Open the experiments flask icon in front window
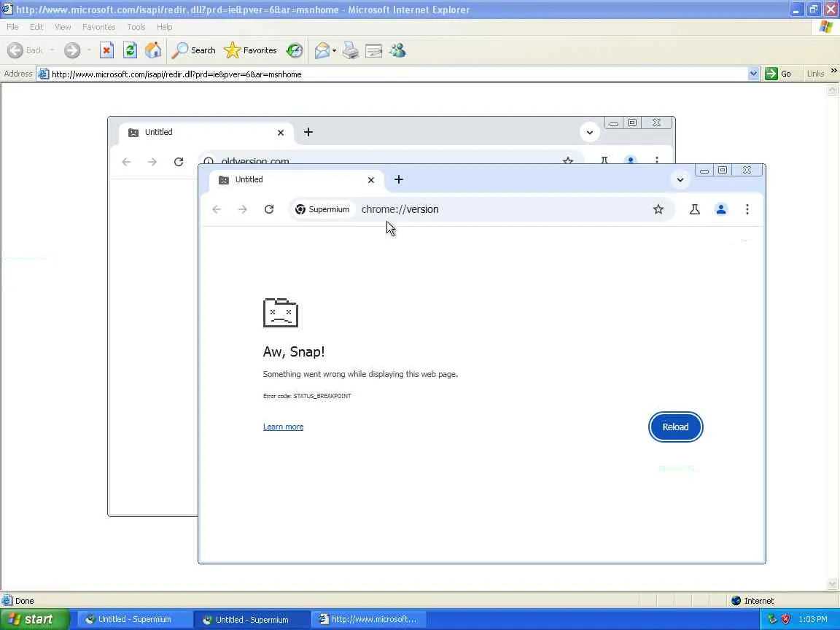 coord(695,209)
